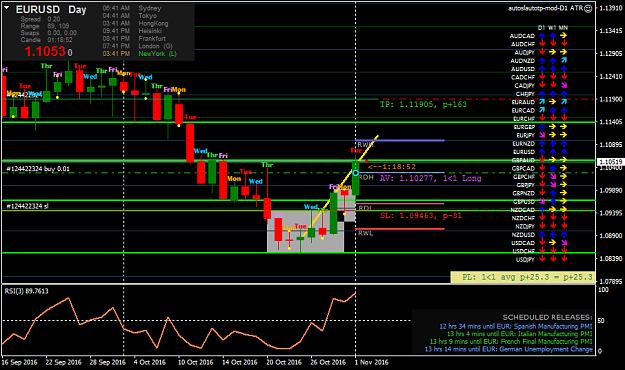Click the AUDNZD pair label
625x370 pixels.
pyautogui.click(x=523, y=61)
